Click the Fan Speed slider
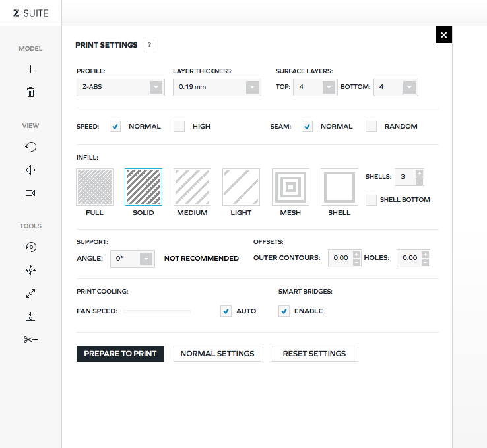Screen dimensions: 487x448 157,311
